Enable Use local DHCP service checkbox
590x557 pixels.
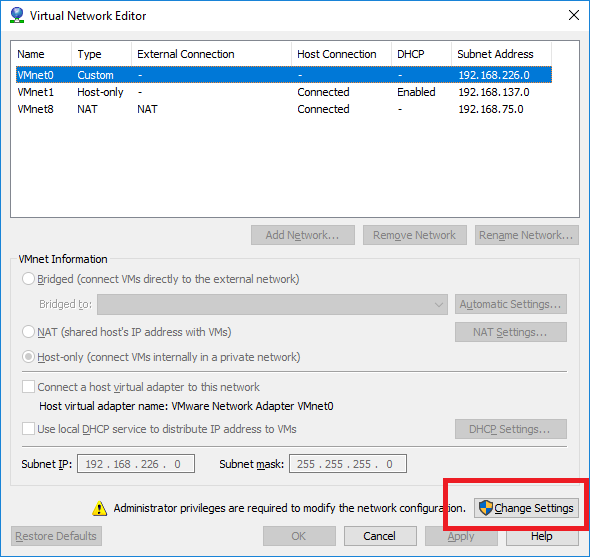tap(28, 429)
